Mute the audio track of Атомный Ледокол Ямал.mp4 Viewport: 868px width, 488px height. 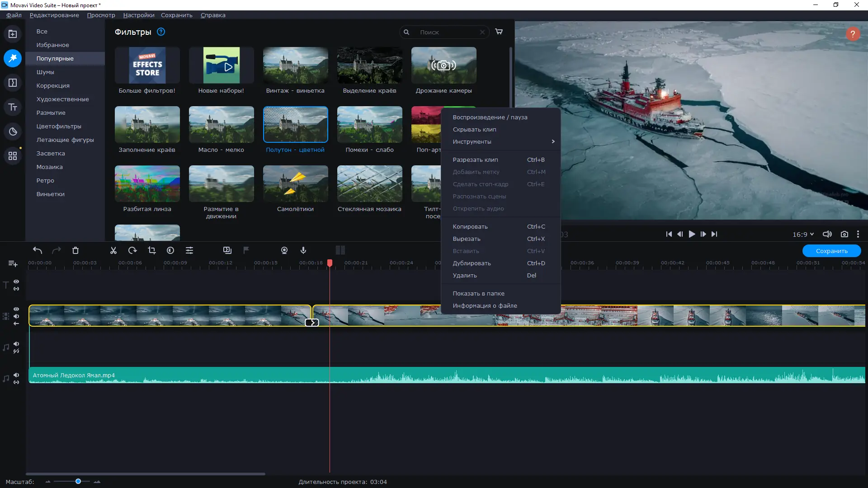pos(16,375)
